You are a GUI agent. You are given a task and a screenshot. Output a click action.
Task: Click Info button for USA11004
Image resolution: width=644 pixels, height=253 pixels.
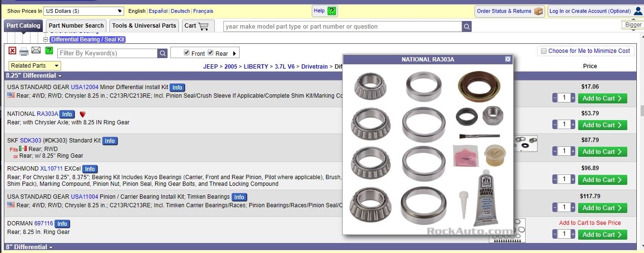pos(239,197)
